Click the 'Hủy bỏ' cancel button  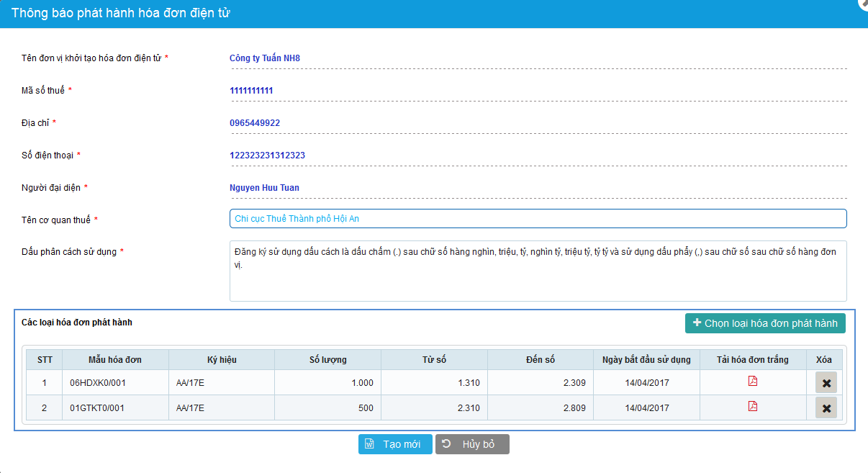(x=472, y=444)
